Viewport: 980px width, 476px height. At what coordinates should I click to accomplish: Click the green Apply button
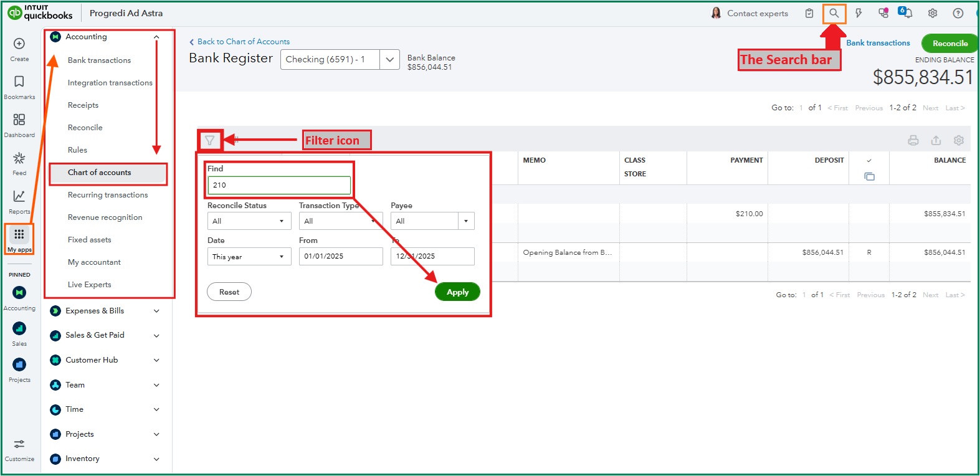click(x=457, y=292)
